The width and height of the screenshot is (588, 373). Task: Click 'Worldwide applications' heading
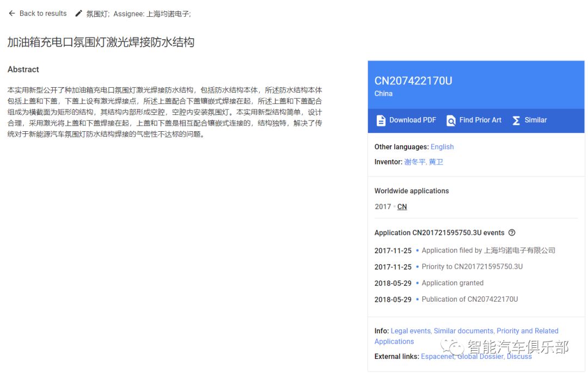pyautogui.click(x=412, y=191)
